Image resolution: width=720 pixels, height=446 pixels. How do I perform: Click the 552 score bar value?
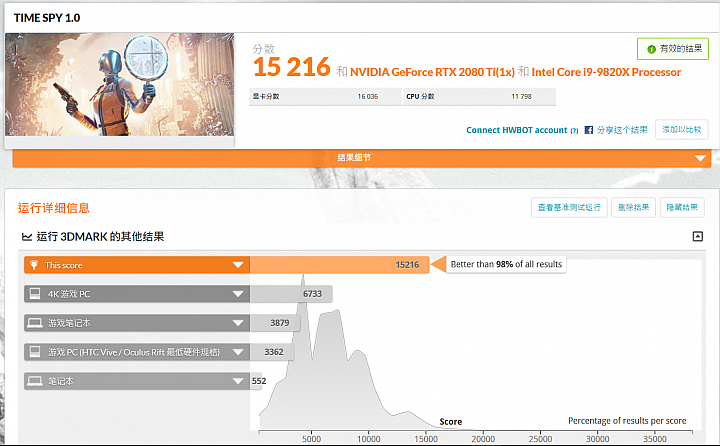pos(259,381)
